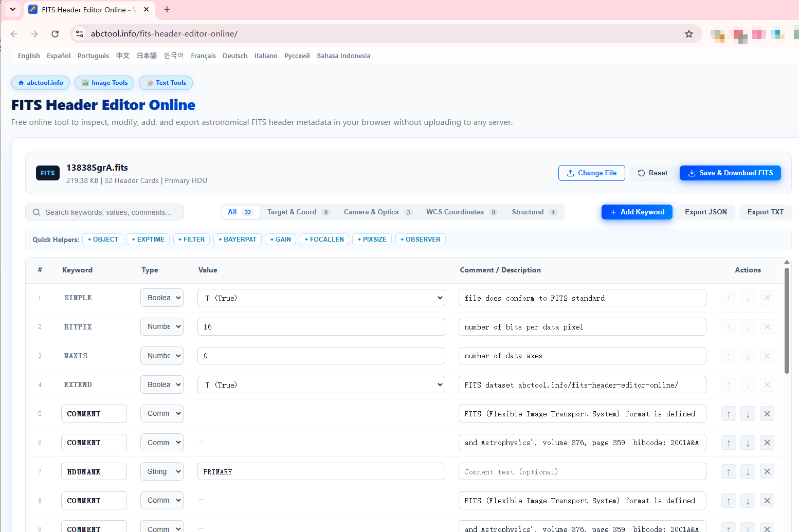Focus the search keywords input field
Image resolution: width=799 pixels, height=532 pixels.
104,212
